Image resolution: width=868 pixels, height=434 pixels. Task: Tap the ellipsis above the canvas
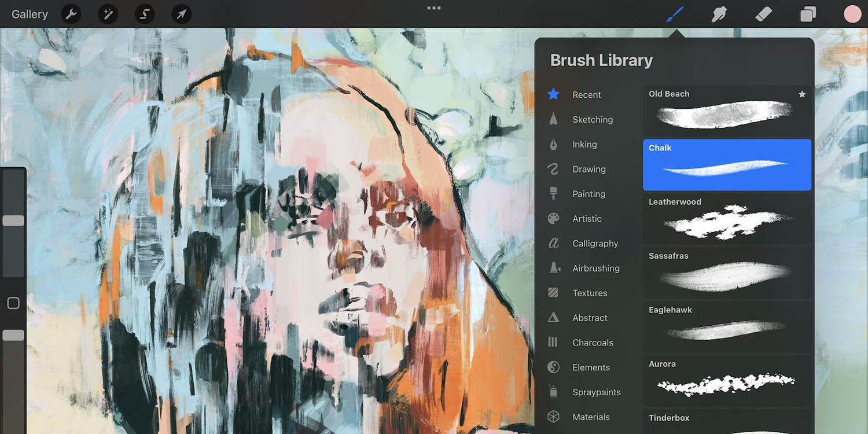pos(433,8)
